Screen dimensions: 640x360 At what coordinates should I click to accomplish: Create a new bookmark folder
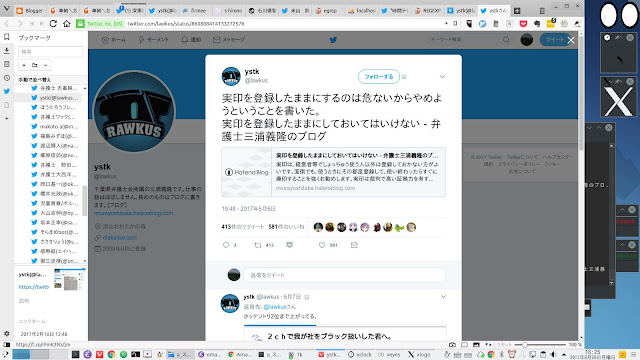35,65
